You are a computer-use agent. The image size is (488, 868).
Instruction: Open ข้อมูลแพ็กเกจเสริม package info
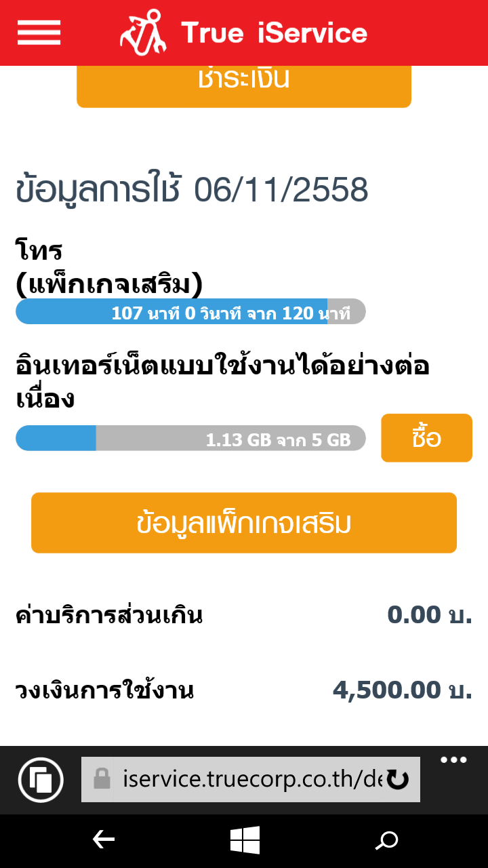pos(244,523)
